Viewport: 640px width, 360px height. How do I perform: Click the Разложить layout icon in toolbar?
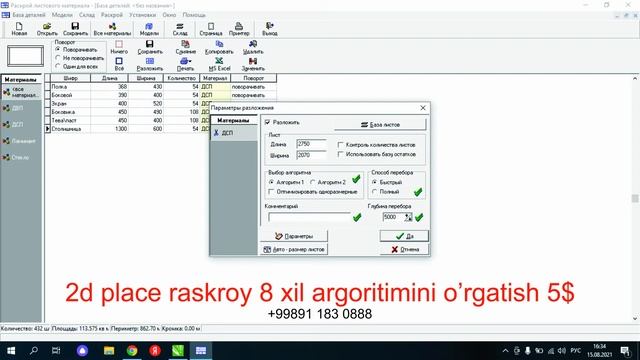click(x=150, y=64)
